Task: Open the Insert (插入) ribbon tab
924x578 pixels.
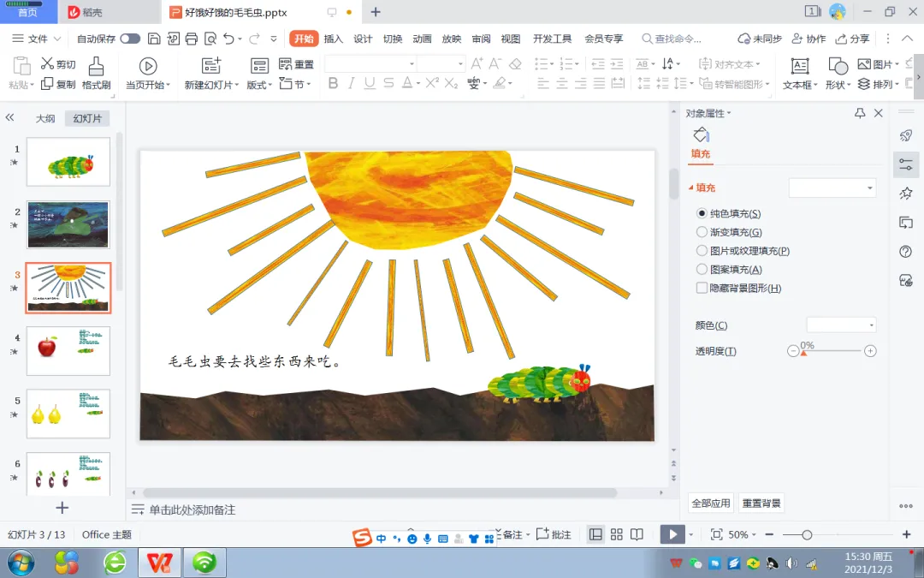Action: [x=333, y=39]
